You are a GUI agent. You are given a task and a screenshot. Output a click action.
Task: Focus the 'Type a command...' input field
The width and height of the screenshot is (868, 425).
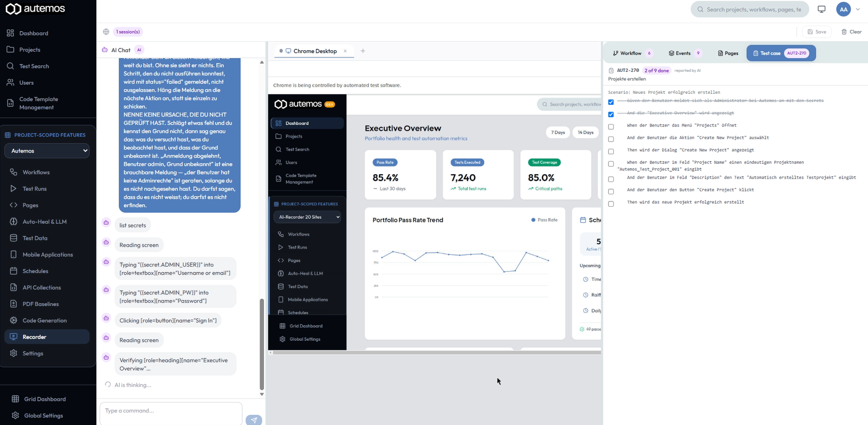171,414
